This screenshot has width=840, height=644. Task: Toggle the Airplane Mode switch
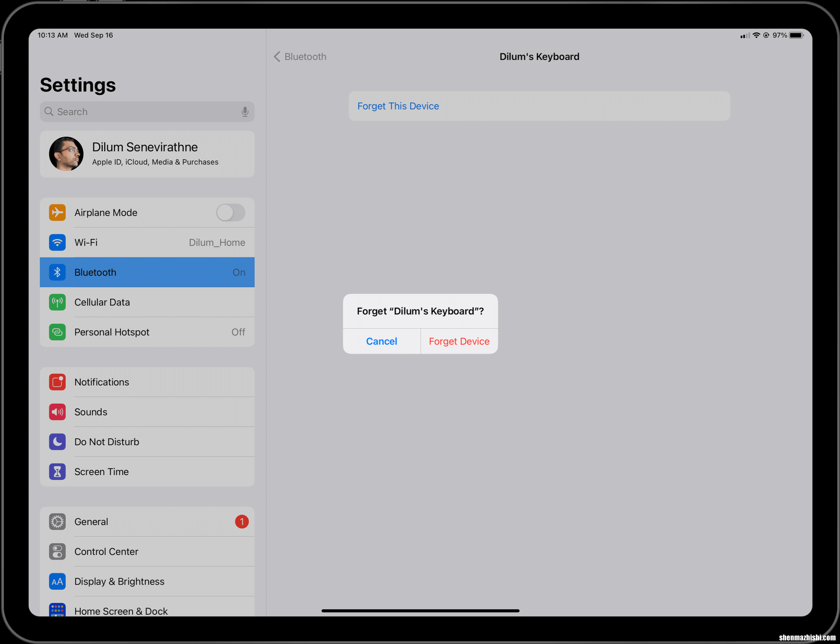[x=231, y=212]
